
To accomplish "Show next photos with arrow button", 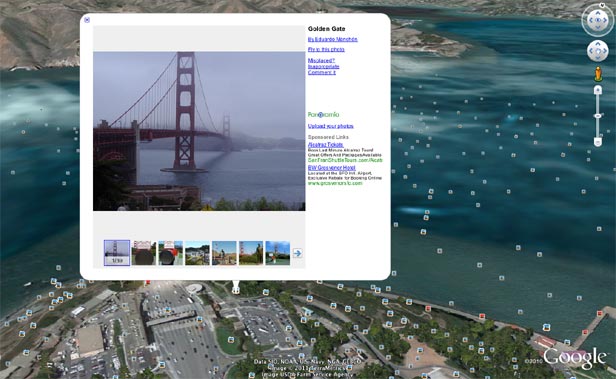I will (x=297, y=253).
